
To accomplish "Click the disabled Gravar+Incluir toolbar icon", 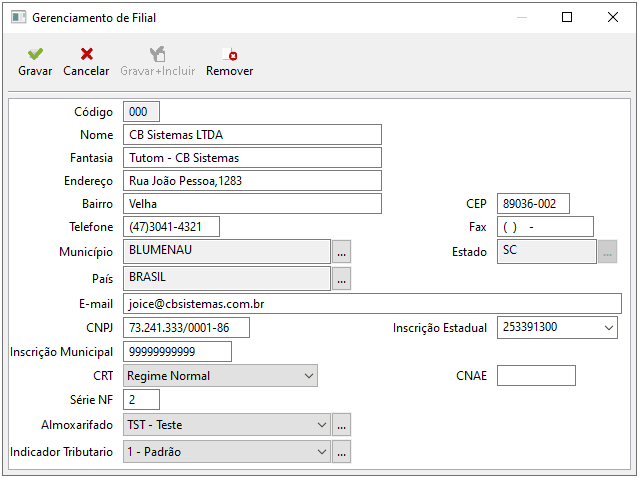I will tap(157, 54).
